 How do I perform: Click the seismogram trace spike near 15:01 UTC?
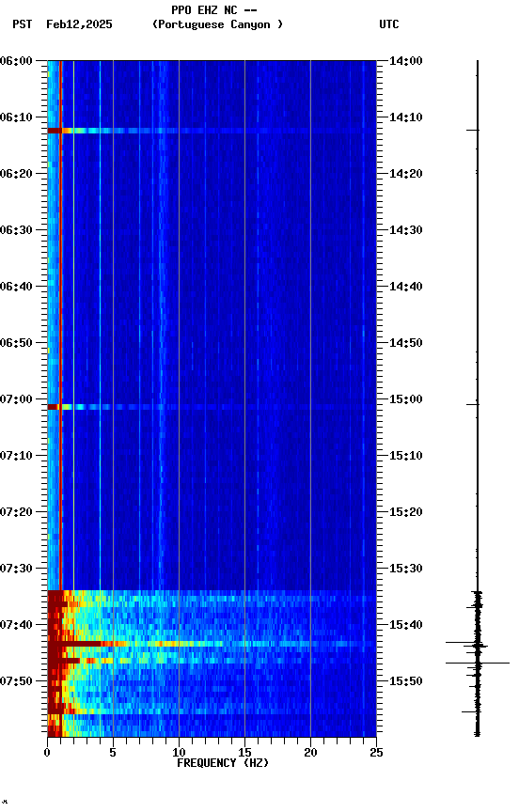472,404
